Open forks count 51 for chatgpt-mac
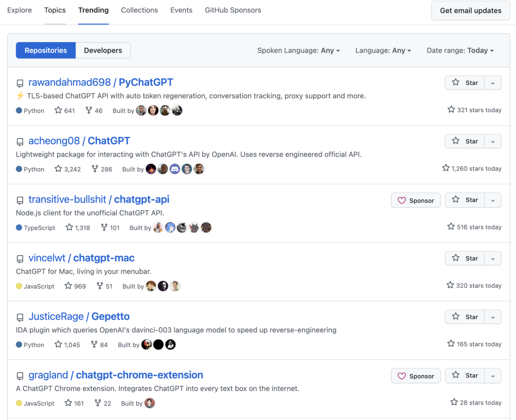 coord(105,286)
